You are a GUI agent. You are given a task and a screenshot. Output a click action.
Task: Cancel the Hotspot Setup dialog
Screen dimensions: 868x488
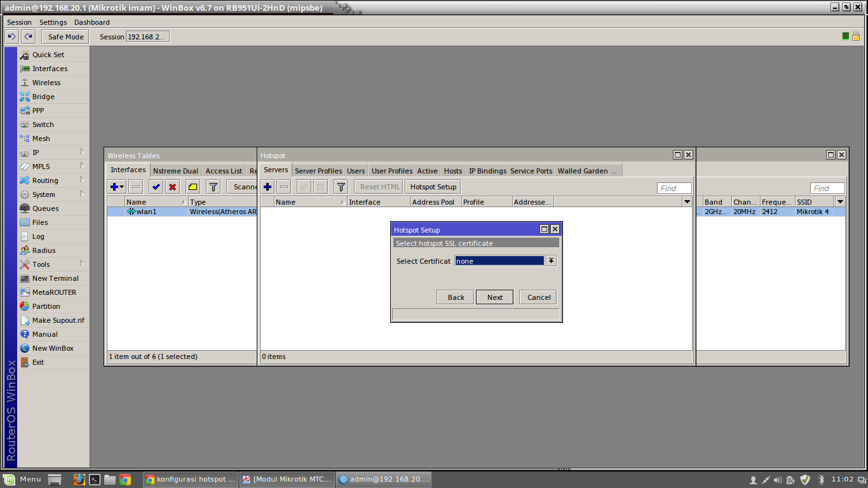click(x=538, y=297)
